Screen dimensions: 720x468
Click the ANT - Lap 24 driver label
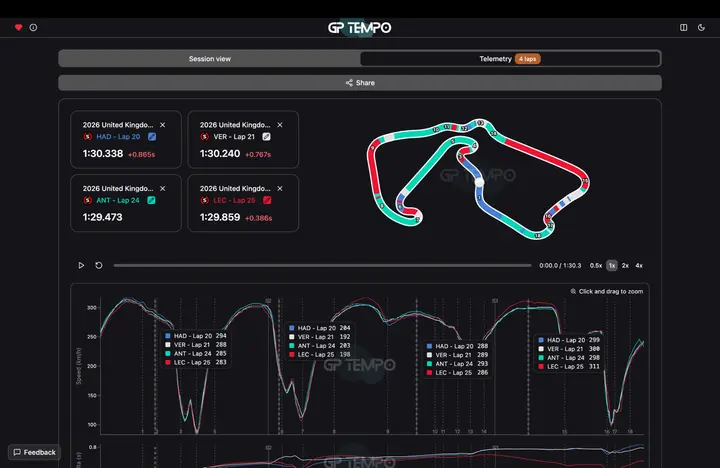click(x=118, y=200)
